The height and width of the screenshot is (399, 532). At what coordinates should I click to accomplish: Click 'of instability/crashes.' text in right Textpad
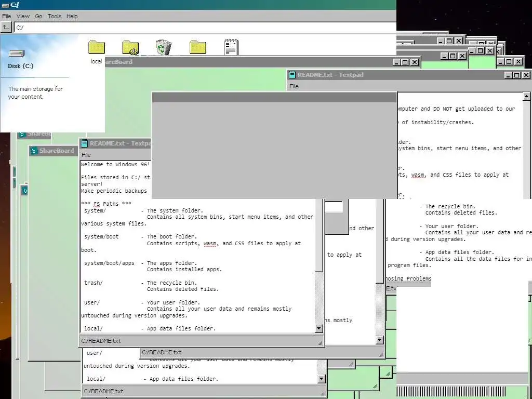437,122
